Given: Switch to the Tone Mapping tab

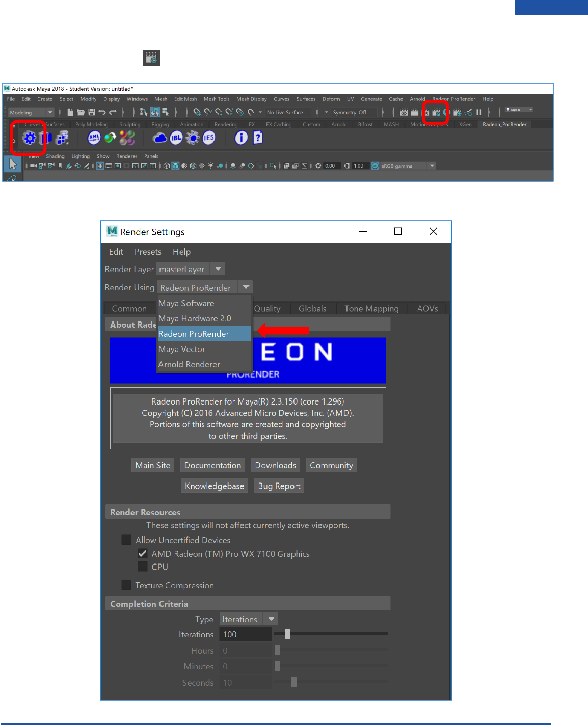Looking at the screenshot, I should (x=371, y=308).
